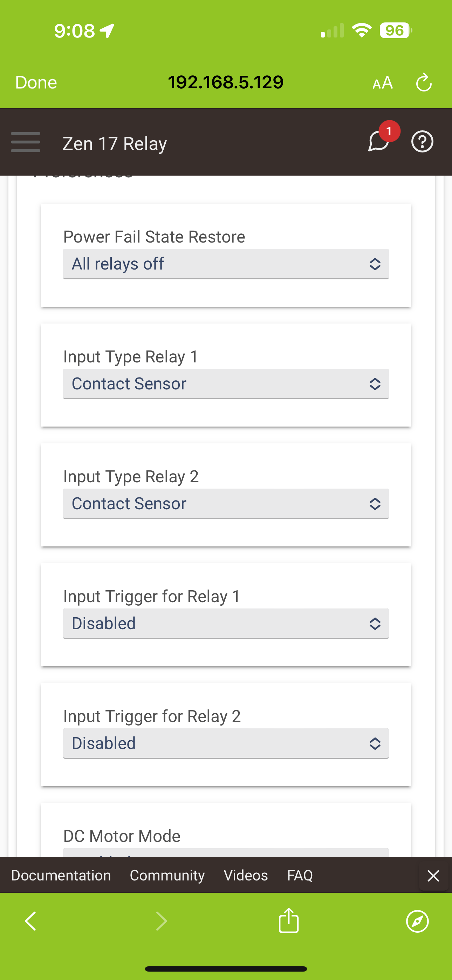The height and width of the screenshot is (980, 452).
Task: Tap the AA text size icon
Action: [x=382, y=83]
